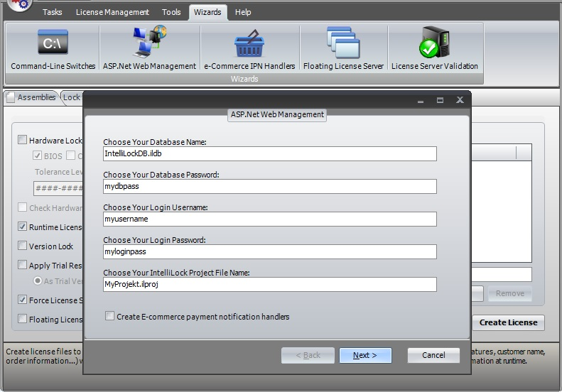Uncheck the Runtime License checkbox
This screenshot has height=392, width=562.
tap(23, 227)
